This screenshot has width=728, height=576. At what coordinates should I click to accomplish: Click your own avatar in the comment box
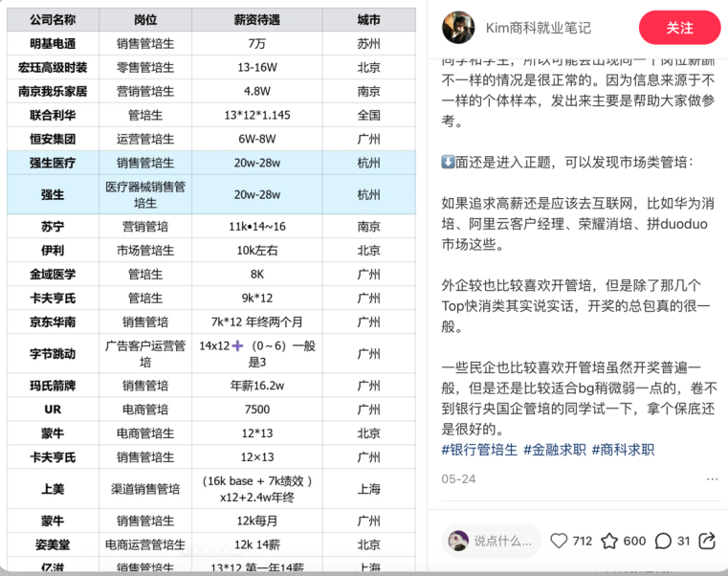tap(458, 541)
